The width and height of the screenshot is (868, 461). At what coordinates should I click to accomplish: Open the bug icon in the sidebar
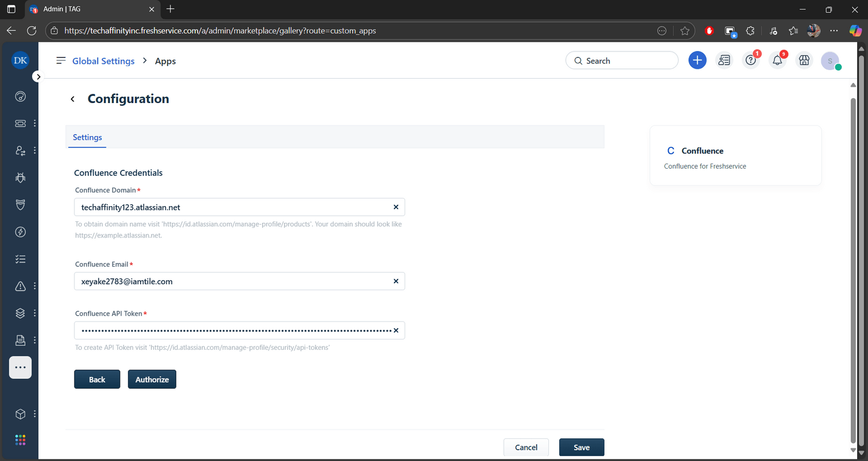click(x=21, y=178)
